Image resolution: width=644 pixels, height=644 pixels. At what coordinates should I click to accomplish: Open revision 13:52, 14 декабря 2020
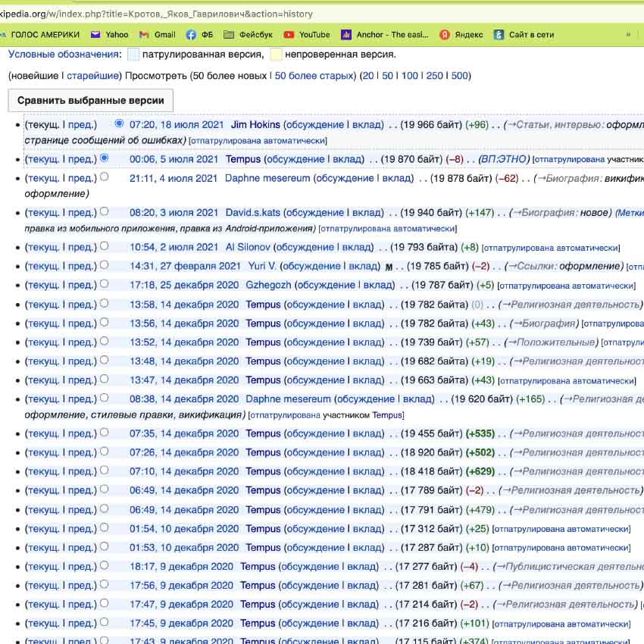click(184, 342)
